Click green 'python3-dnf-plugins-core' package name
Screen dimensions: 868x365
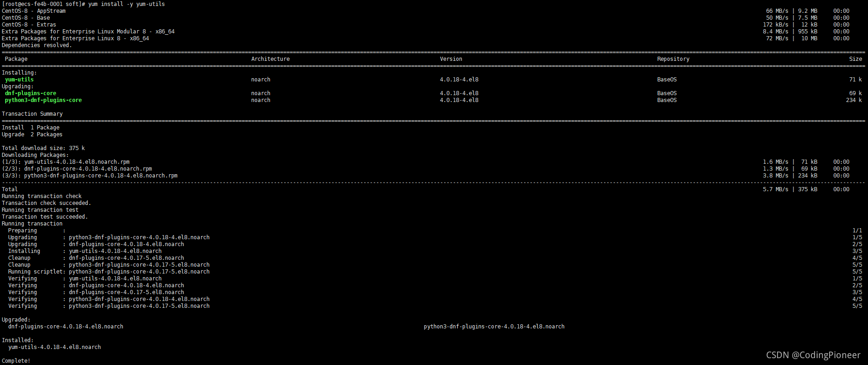43,100
